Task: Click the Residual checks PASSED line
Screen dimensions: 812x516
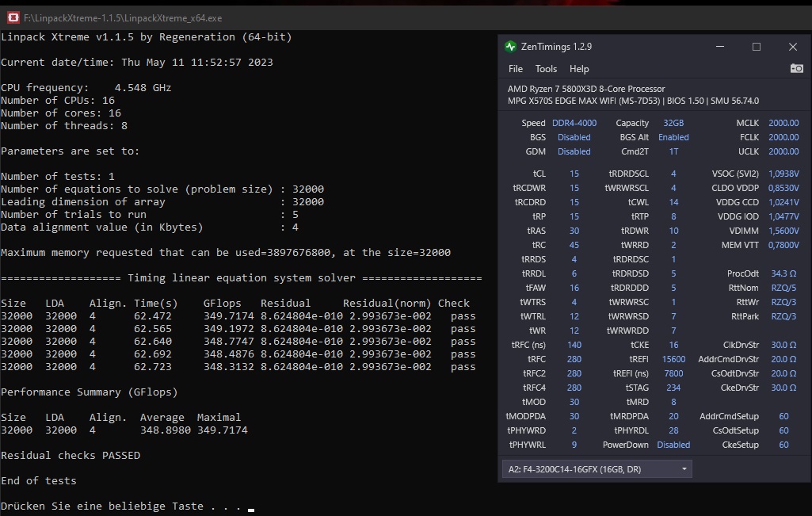Action: (71, 456)
